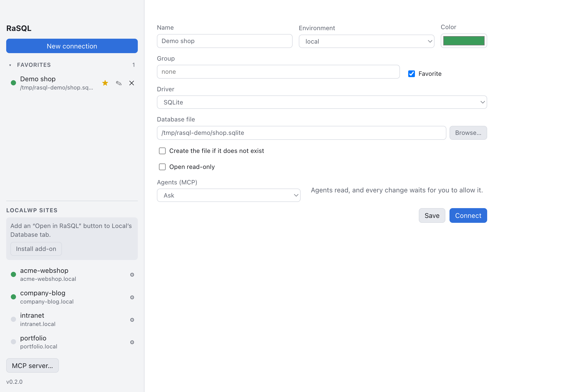Open the Environment dropdown showing local
The image size is (578, 392).
click(x=366, y=41)
